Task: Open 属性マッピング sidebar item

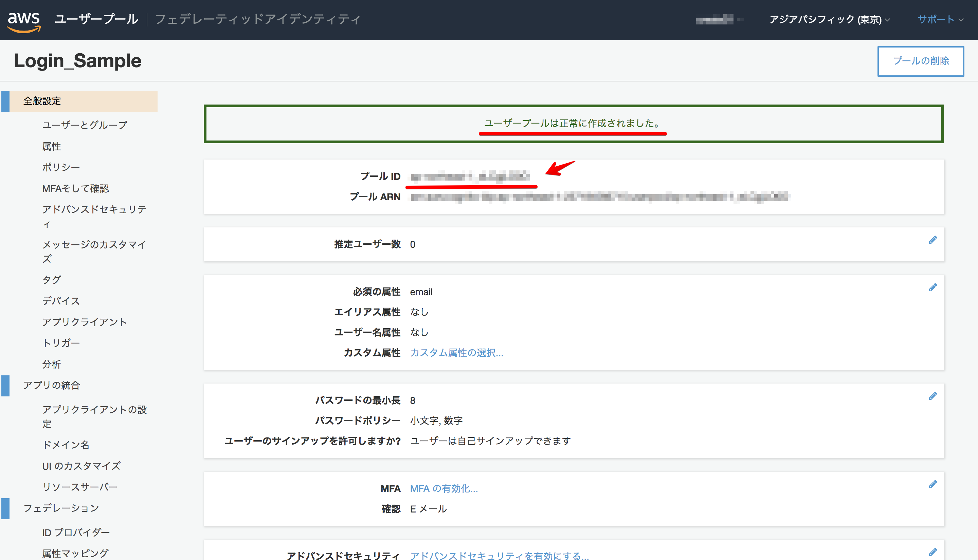Action: [75, 554]
